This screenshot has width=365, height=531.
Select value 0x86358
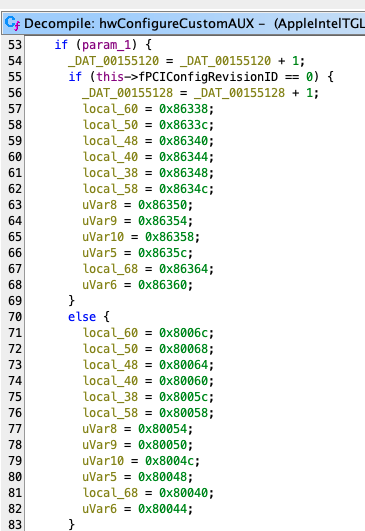point(170,237)
